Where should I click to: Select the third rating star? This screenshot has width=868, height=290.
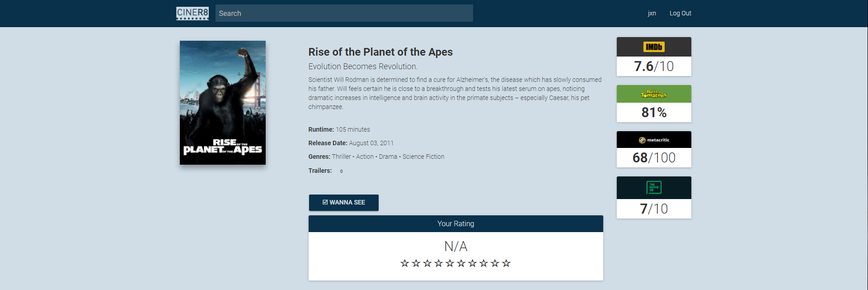tap(427, 263)
